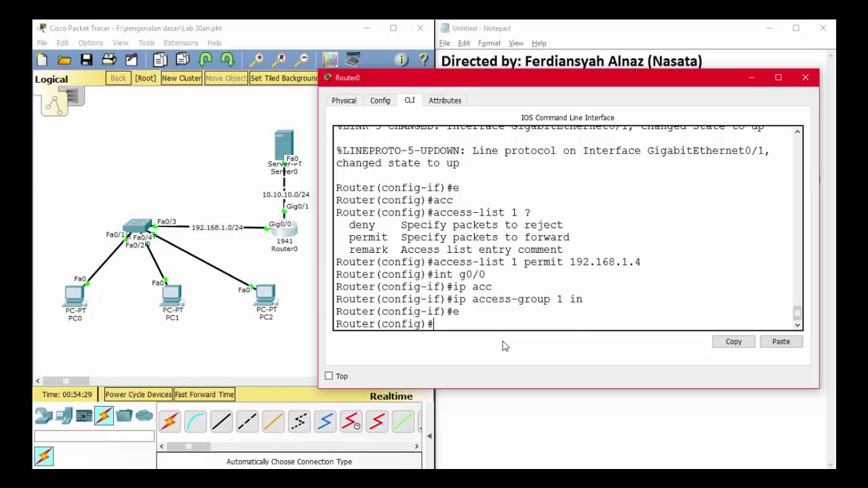The height and width of the screenshot is (488, 868).
Task: Paste objects via toolbar icon
Action: (182, 60)
